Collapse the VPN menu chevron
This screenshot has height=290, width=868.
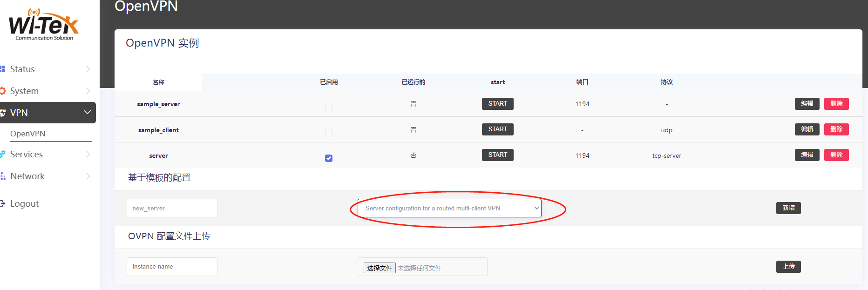(87, 113)
